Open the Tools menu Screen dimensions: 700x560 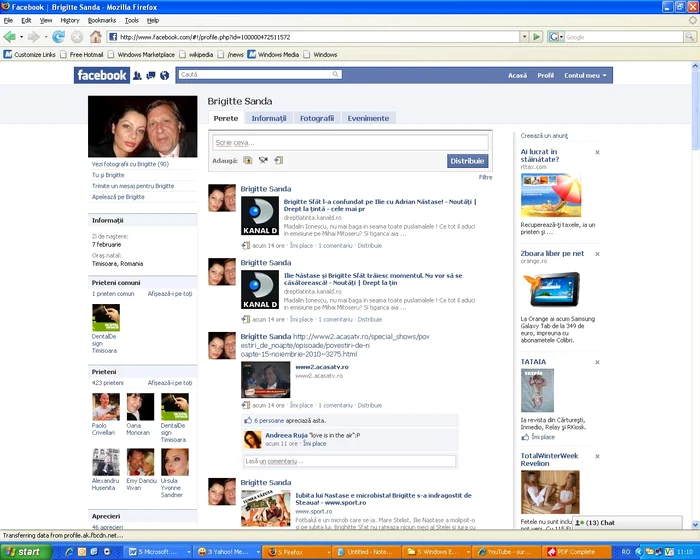coord(131,20)
